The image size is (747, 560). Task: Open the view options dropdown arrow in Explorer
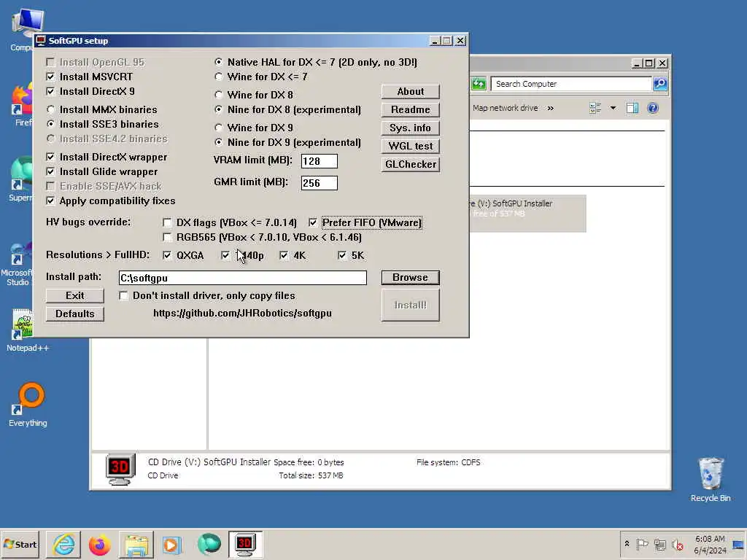[x=613, y=108]
